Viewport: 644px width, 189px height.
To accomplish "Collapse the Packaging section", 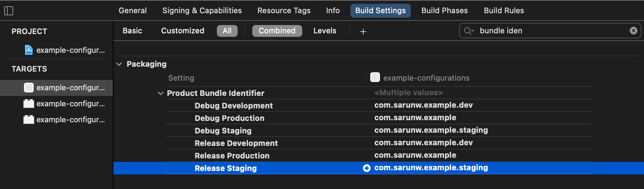I will pos(119,64).
